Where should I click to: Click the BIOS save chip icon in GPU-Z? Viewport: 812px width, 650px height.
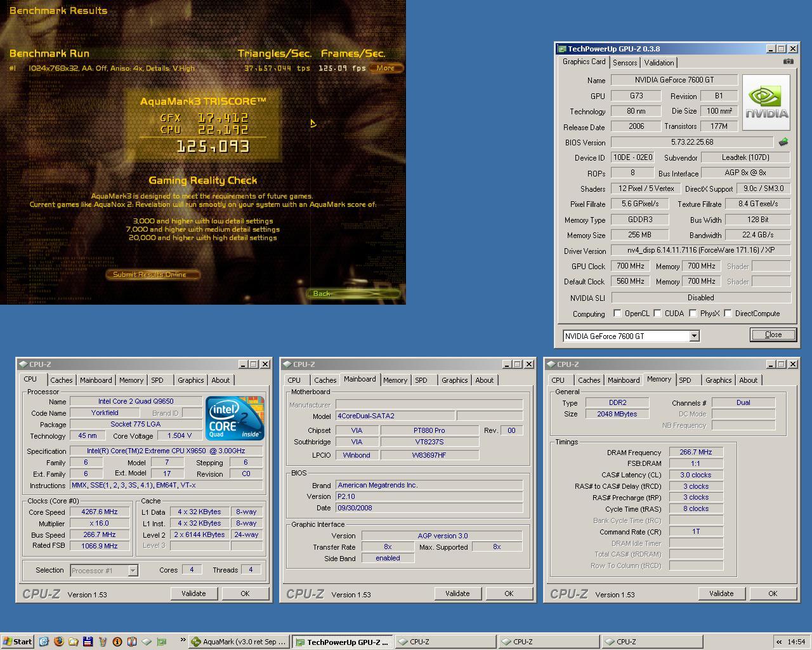pos(783,142)
